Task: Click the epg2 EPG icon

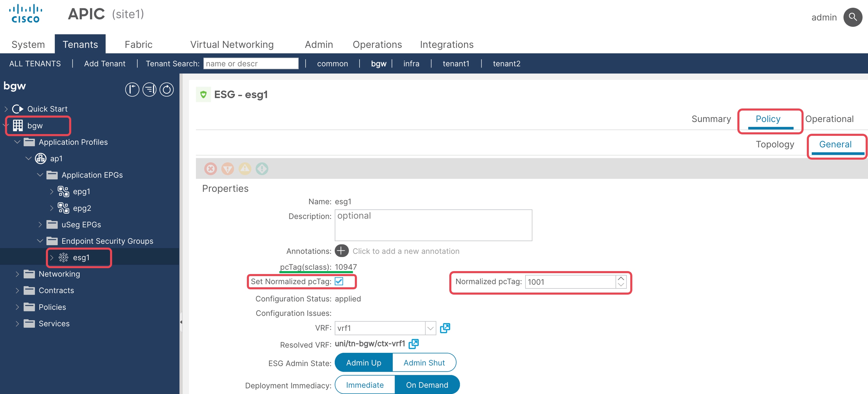Action: [63, 208]
